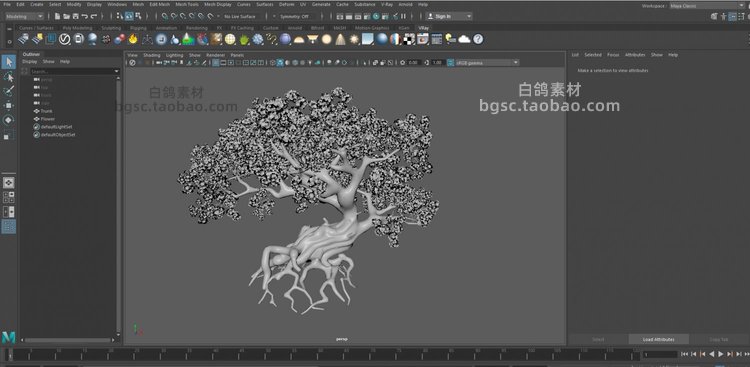Image resolution: width=750 pixels, height=367 pixels.
Task: Choose the Move tool in toolbox
Action: 9,105
